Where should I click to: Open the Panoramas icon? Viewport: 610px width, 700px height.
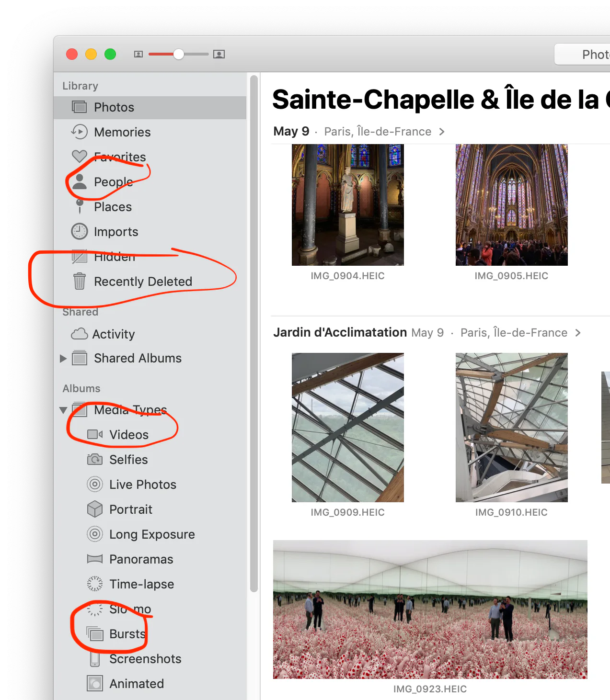click(x=95, y=559)
